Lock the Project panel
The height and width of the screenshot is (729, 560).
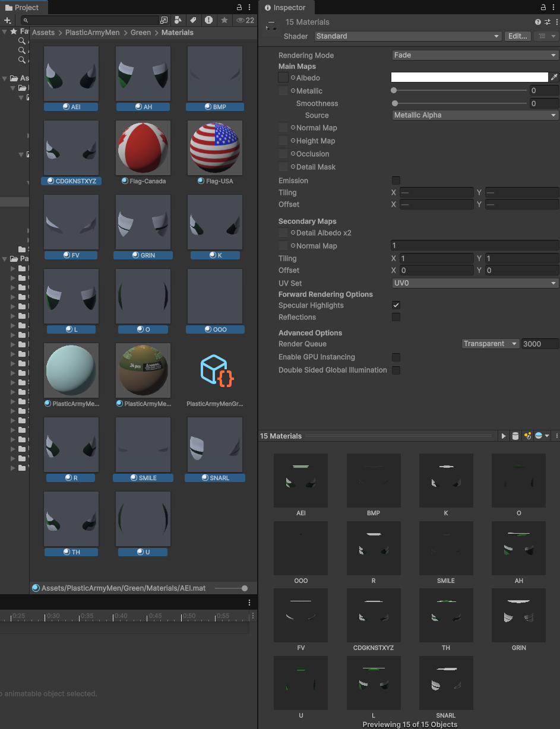pos(239,7)
